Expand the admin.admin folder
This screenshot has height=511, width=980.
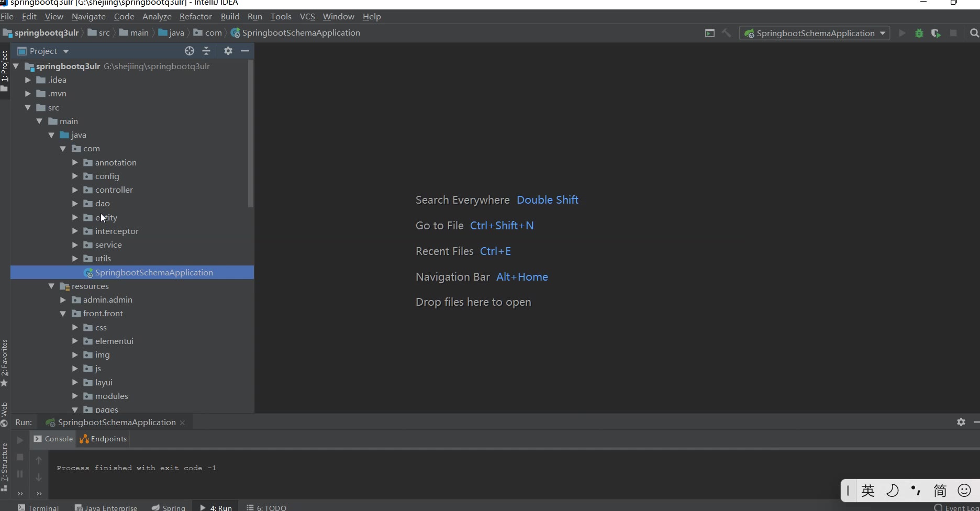point(63,299)
